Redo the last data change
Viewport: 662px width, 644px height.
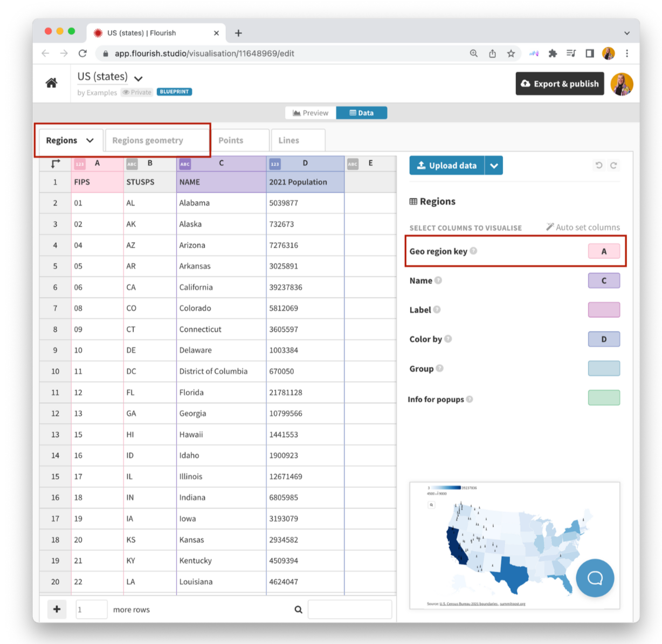tap(613, 165)
